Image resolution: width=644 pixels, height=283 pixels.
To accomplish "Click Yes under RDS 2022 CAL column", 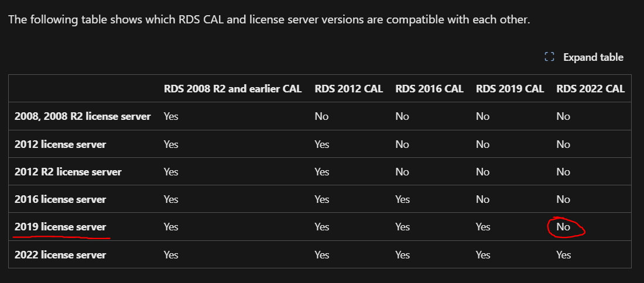I will click(563, 255).
